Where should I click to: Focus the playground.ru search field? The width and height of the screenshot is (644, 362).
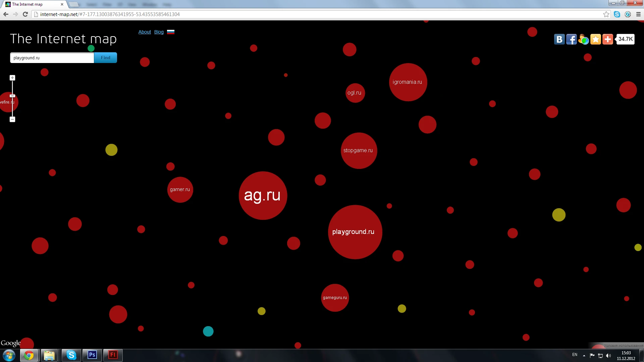(52, 58)
